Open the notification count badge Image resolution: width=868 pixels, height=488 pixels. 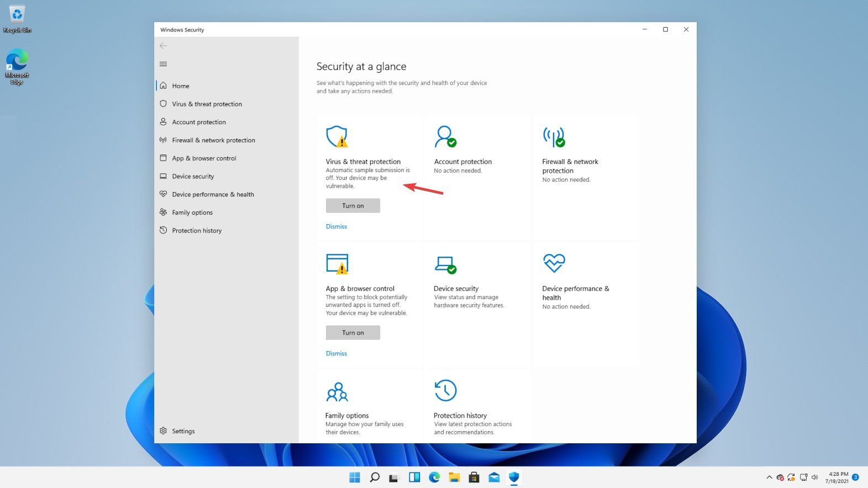[x=855, y=478]
